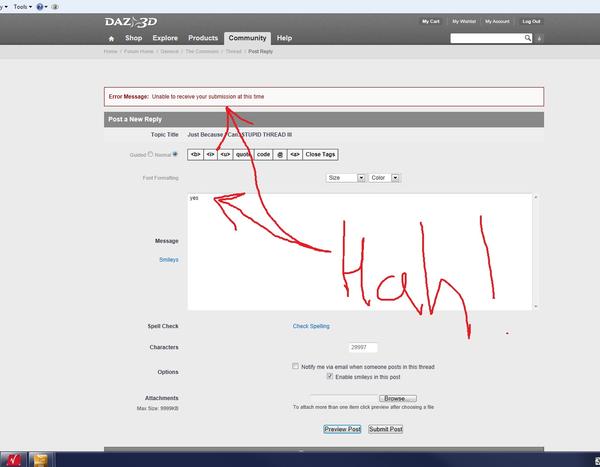The image size is (600, 467).
Task: Click Check Spelling link
Action: (311, 326)
